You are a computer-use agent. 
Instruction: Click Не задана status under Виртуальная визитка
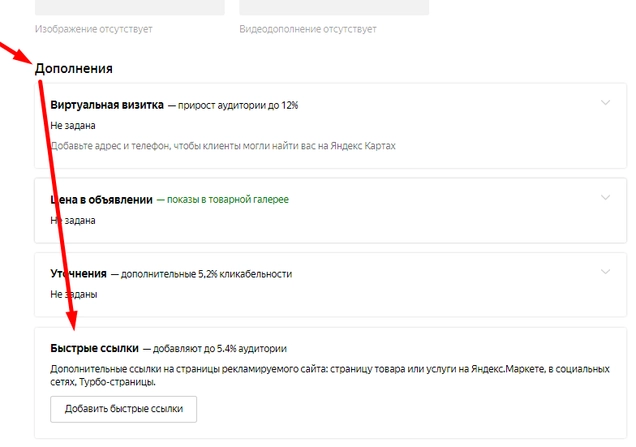73,126
